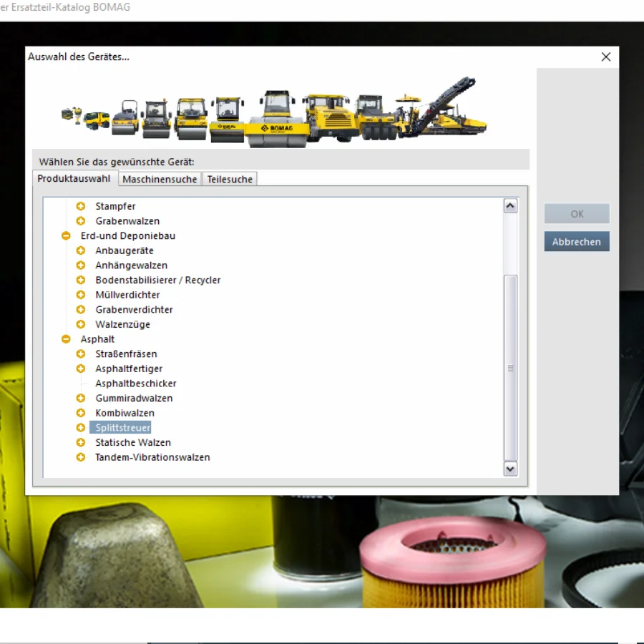644x644 pixels.
Task: Select Stampfer in the product tree
Action: pyautogui.click(x=115, y=206)
